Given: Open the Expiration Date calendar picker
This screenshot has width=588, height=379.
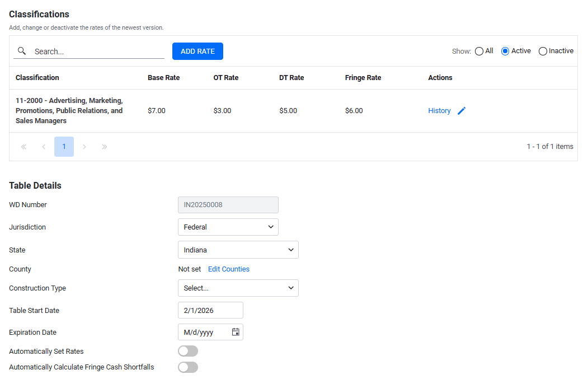Looking at the screenshot, I should pos(236,332).
